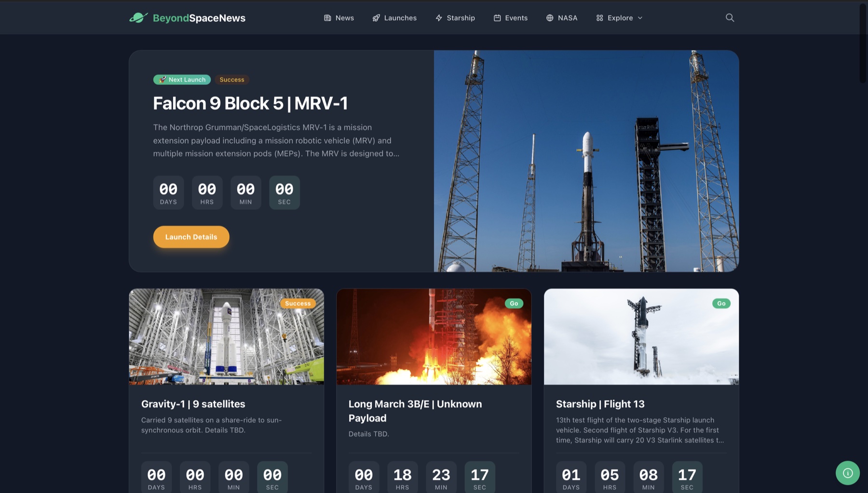Click the 05 HRS countdown on Starship card
The height and width of the screenshot is (493, 868).
point(610,477)
